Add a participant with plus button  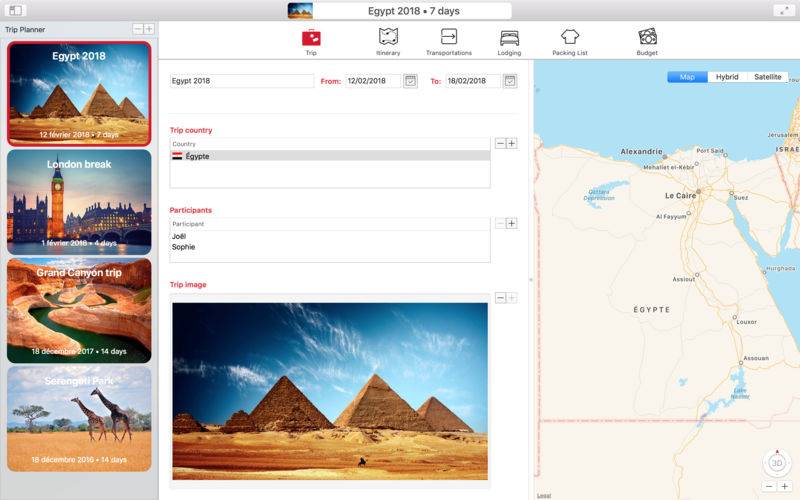(511, 223)
